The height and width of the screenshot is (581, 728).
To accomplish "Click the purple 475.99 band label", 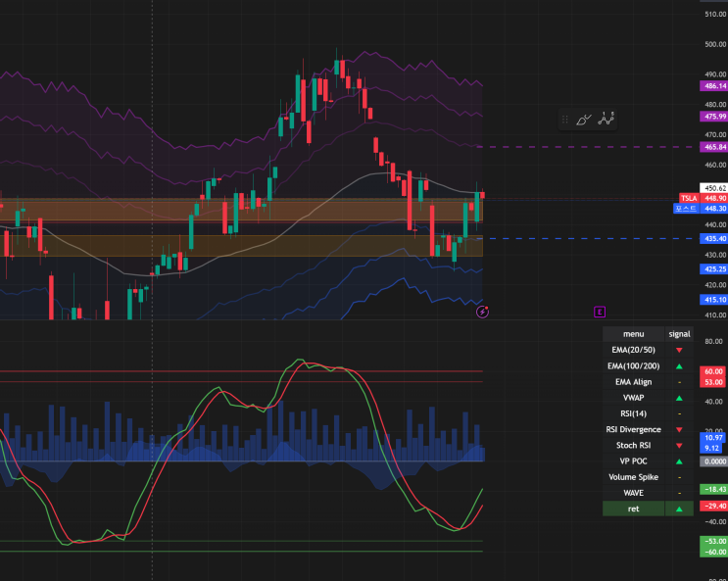I will point(713,117).
